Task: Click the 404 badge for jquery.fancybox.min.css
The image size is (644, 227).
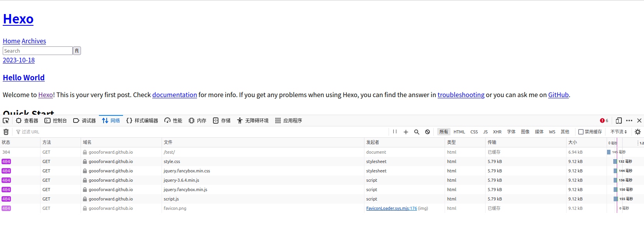Action: 6,171
